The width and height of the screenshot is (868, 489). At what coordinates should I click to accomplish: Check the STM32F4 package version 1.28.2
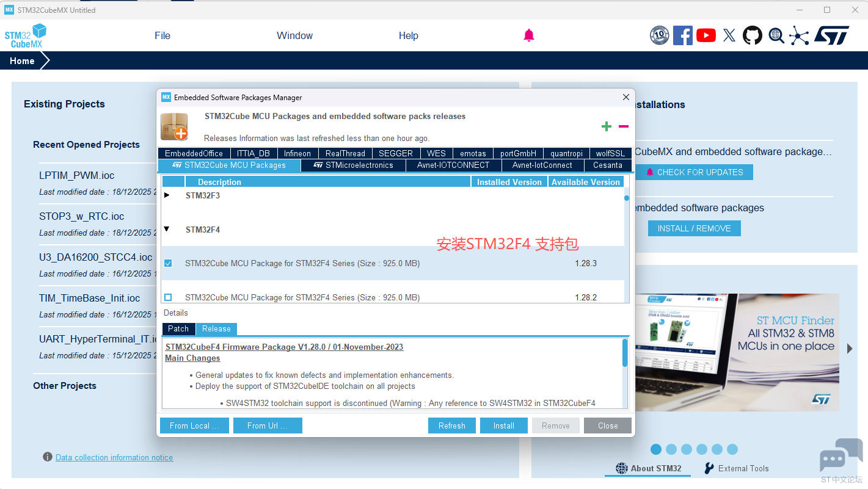(168, 297)
